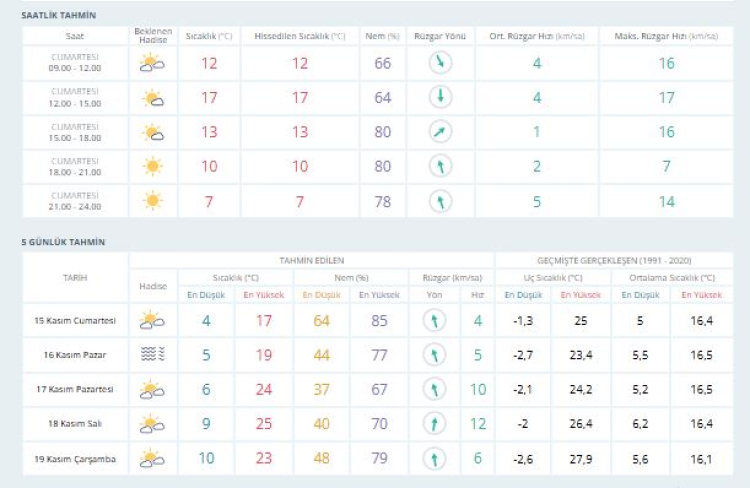Select the sun icon for 21.00 - 24.00
The width and height of the screenshot is (750, 488).
click(x=152, y=200)
